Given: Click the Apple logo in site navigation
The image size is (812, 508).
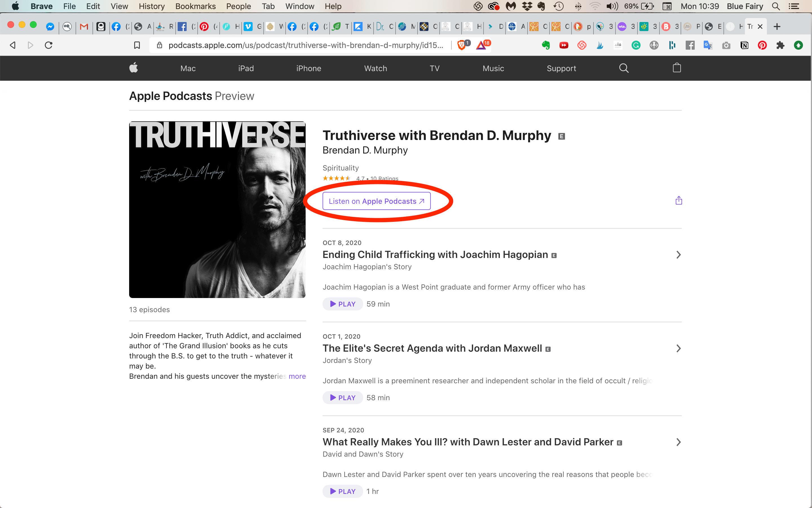Looking at the screenshot, I should point(134,68).
